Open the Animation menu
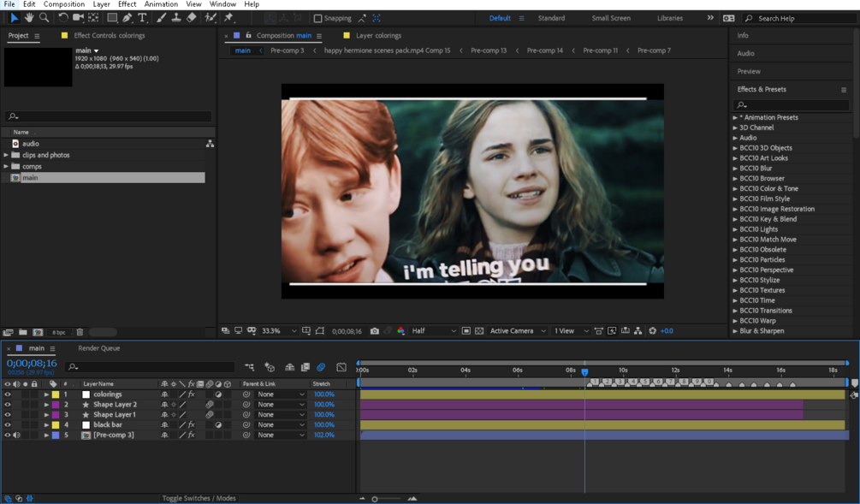 (161, 4)
